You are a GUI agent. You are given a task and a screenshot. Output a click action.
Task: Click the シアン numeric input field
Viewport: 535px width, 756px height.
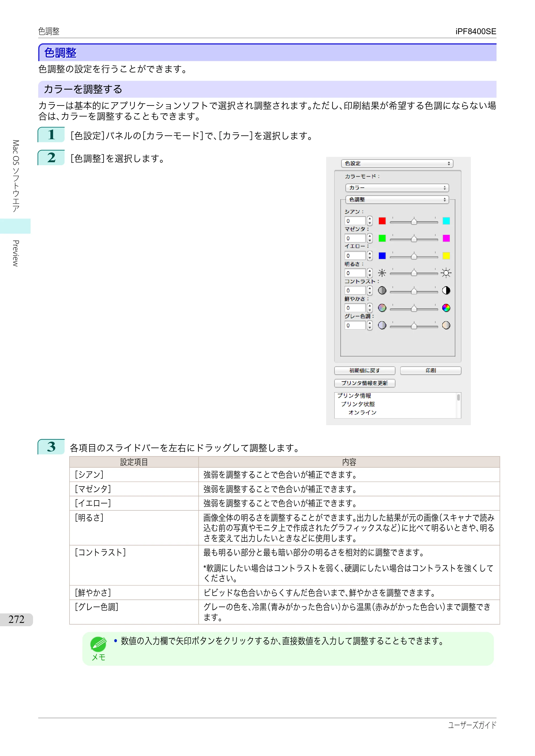pyautogui.click(x=355, y=221)
